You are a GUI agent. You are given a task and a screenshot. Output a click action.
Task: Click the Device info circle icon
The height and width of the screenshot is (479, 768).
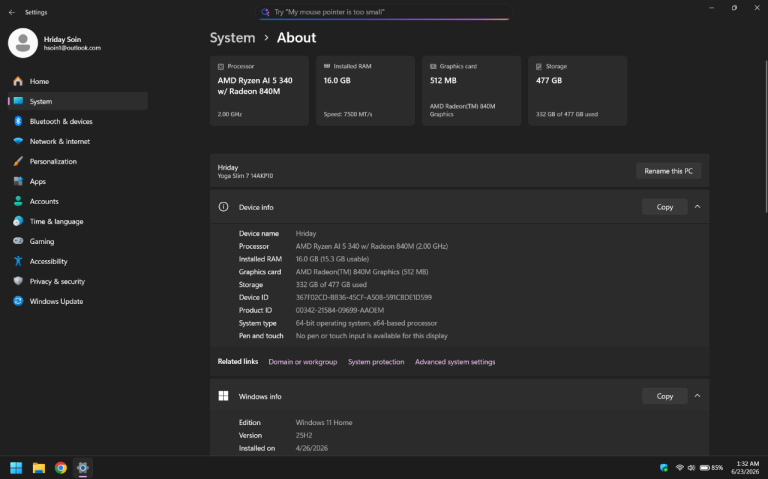(x=223, y=207)
